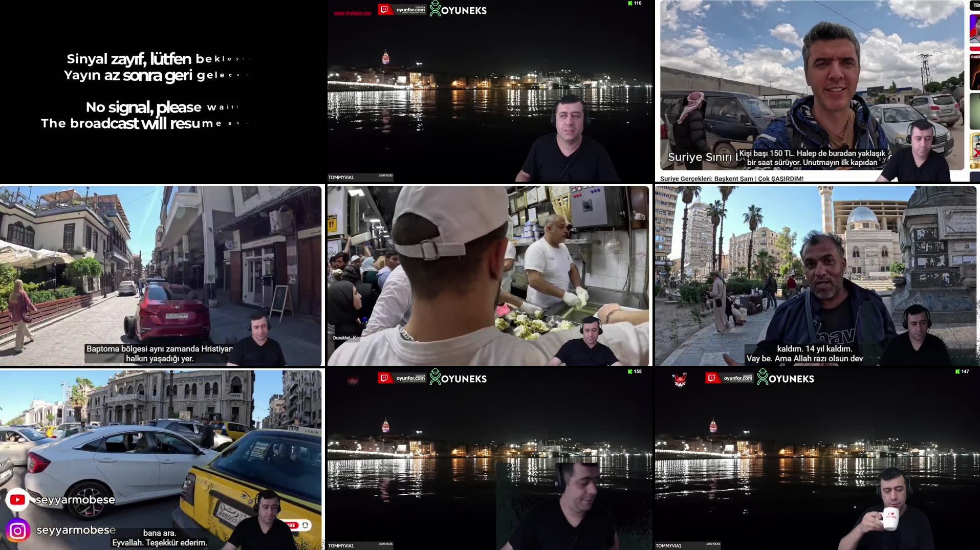
Task: Click the OYUNEKS logo in the 110-viewer frame
Action: point(458,9)
